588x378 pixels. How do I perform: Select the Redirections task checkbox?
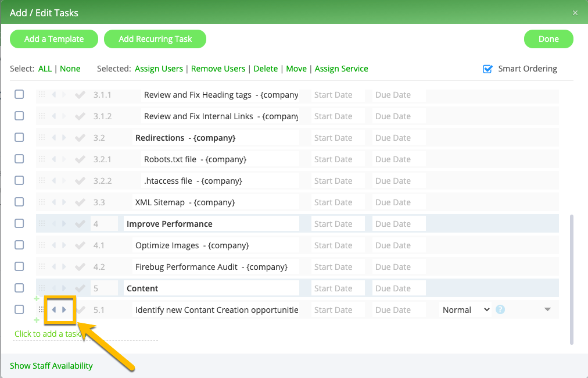pos(19,137)
